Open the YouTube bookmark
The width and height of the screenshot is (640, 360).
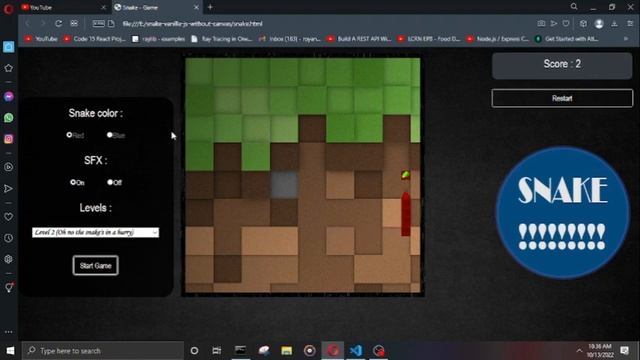41,39
